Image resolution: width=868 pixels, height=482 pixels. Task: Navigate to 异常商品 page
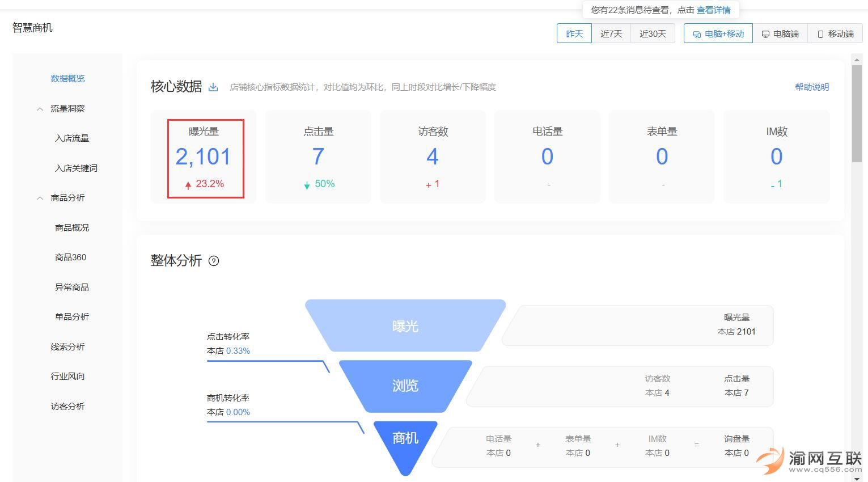point(72,287)
